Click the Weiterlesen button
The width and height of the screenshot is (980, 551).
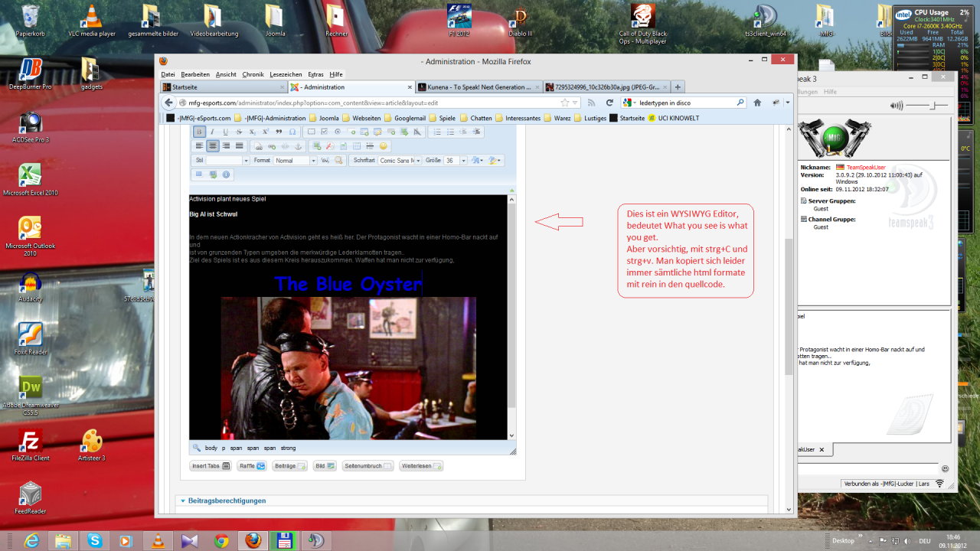420,466
